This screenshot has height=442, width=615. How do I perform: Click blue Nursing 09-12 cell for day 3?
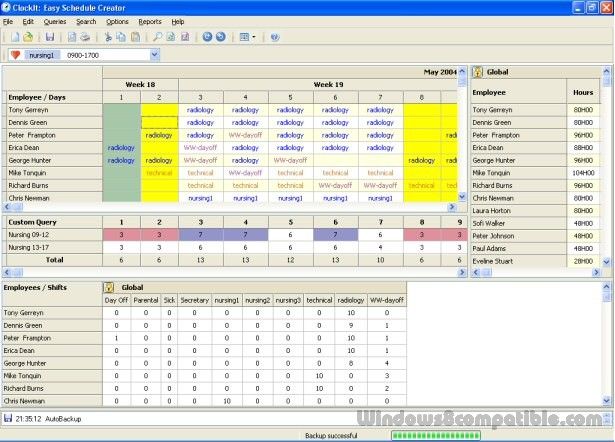click(x=200, y=235)
